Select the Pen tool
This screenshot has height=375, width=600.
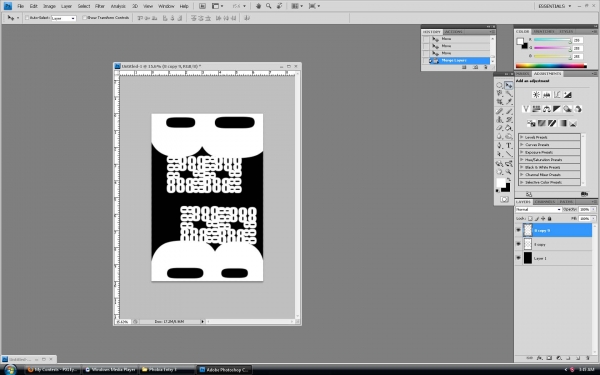(499, 145)
